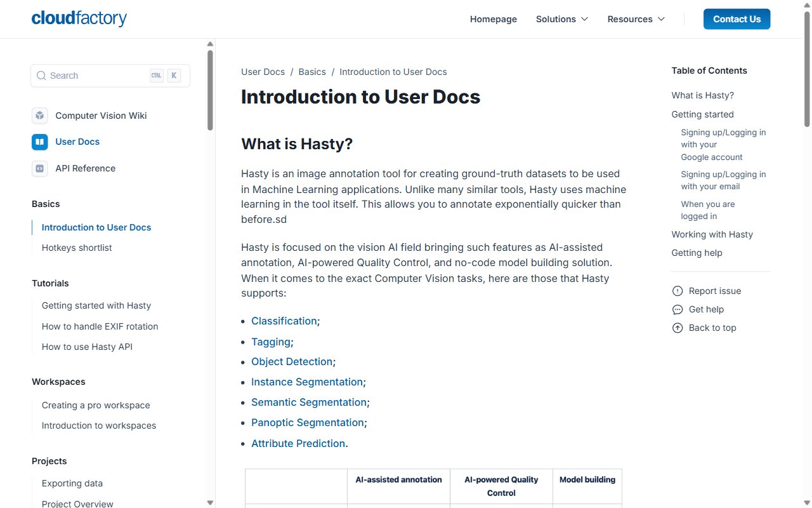Go to Homepage in top navigation
The image size is (812, 508).
[494, 19]
